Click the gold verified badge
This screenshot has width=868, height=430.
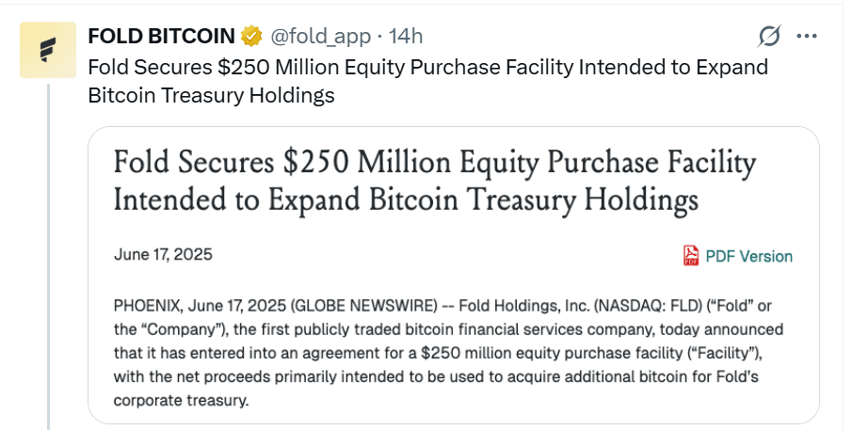click(x=251, y=37)
